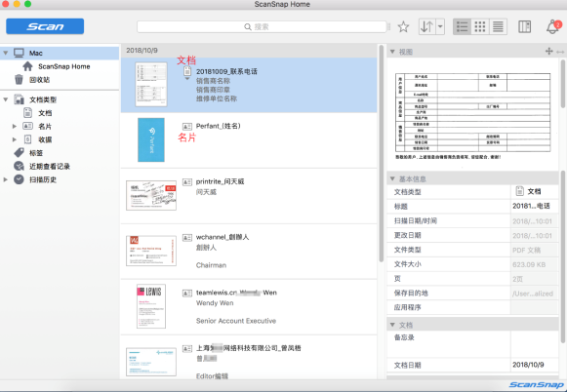Click the 文档类型 category icon
The width and height of the screenshot is (567, 392).
coord(19,99)
